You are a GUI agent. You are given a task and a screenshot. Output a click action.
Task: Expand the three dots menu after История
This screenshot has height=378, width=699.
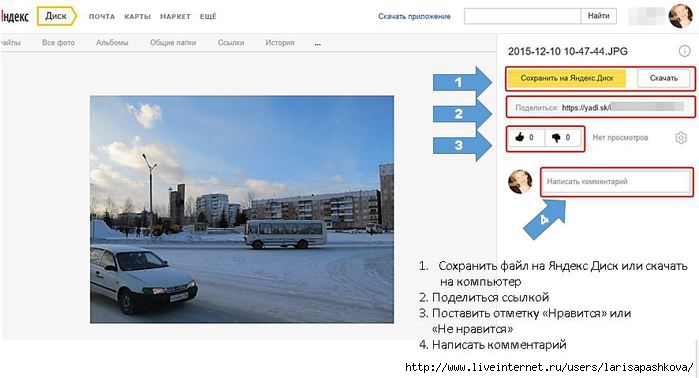click(317, 44)
